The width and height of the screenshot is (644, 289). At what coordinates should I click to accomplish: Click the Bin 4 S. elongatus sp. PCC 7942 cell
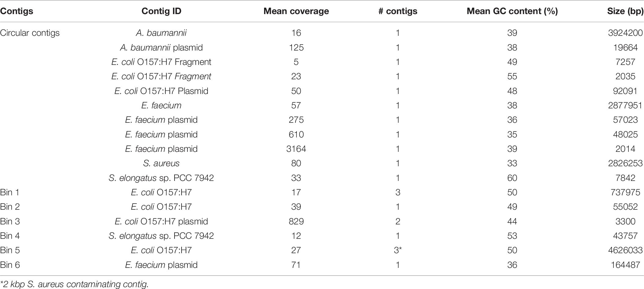[161, 236]
